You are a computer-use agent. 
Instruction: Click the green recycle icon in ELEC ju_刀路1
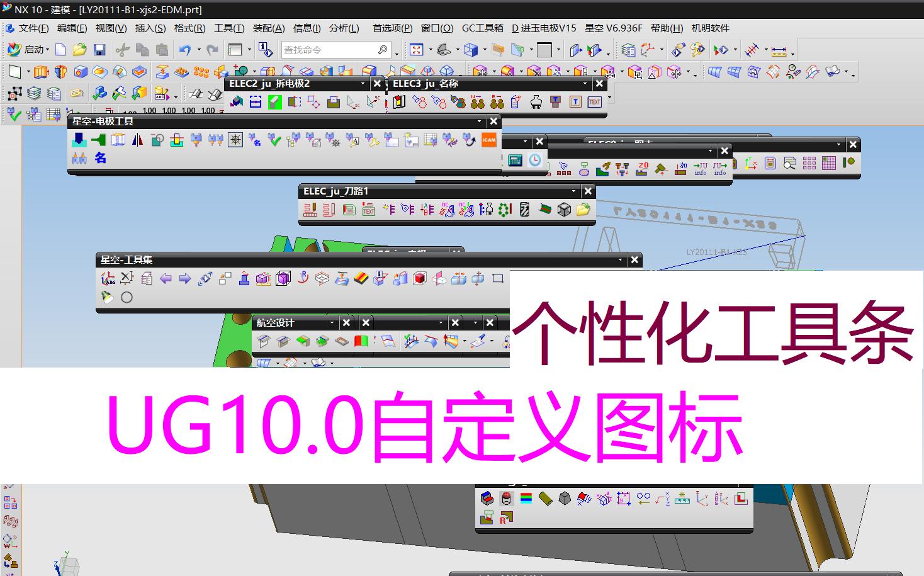pos(505,210)
